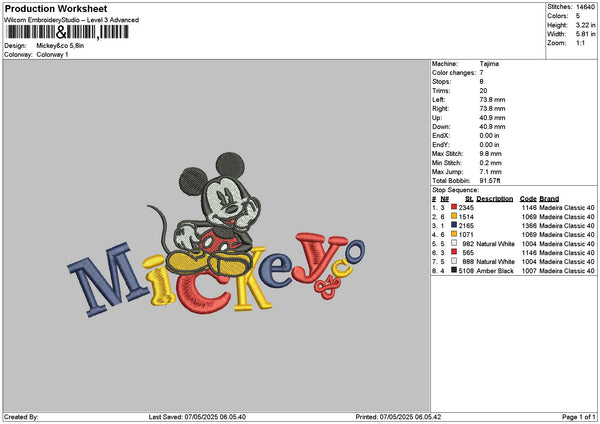Click the Height value 3.22 in
Viewport: 600px width, 424px height.
[x=585, y=25]
